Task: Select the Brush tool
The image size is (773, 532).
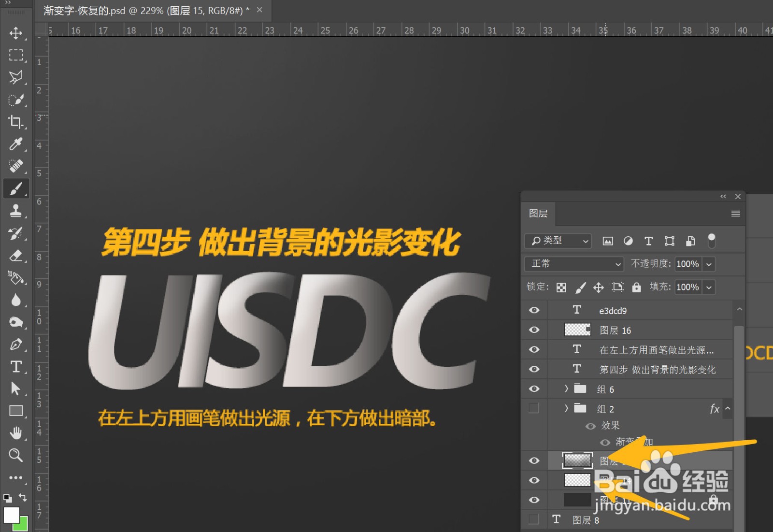Action: tap(16, 188)
